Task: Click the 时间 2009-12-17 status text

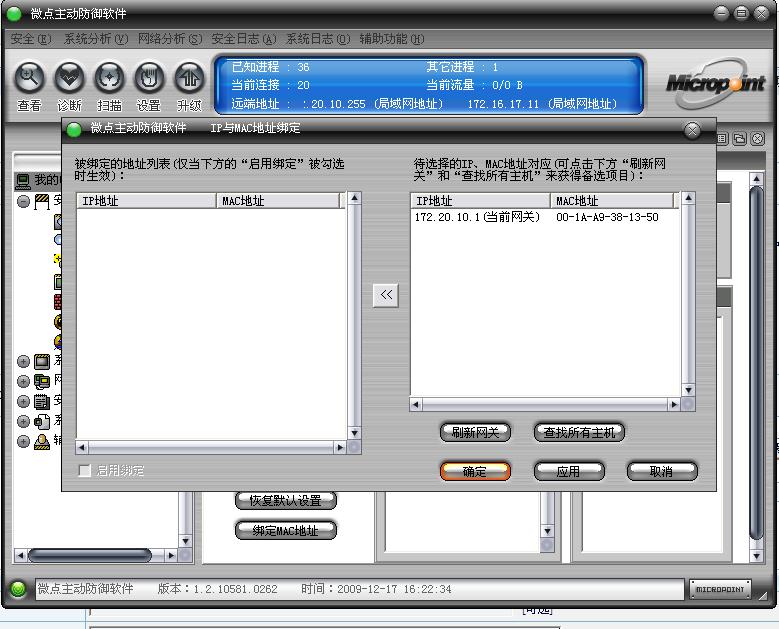Action: pyautogui.click(x=376, y=589)
